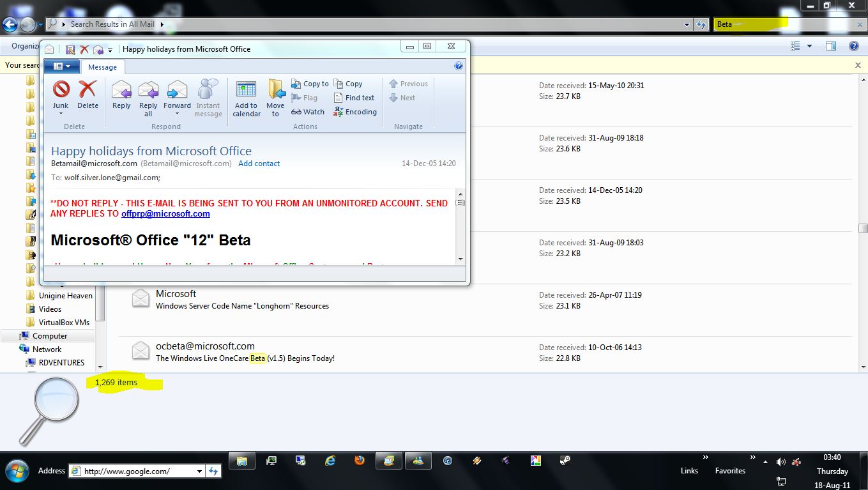Open the offprp@microsoft.com email link

click(165, 214)
